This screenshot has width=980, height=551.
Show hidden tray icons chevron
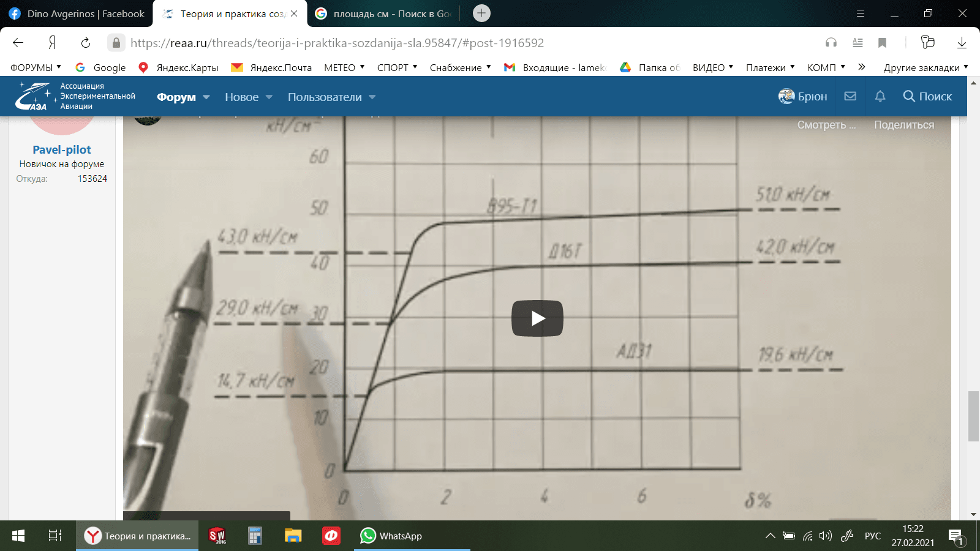click(x=770, y=536)
